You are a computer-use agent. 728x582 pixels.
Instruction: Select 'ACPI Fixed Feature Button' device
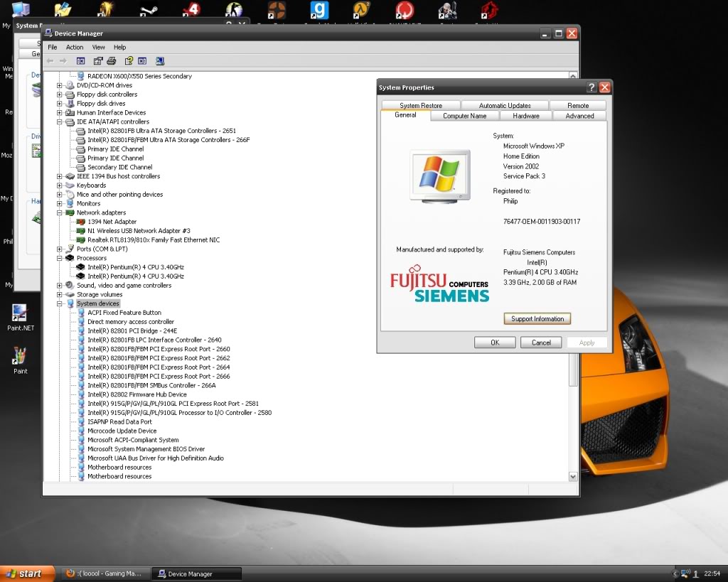click(x=124, y=313)
